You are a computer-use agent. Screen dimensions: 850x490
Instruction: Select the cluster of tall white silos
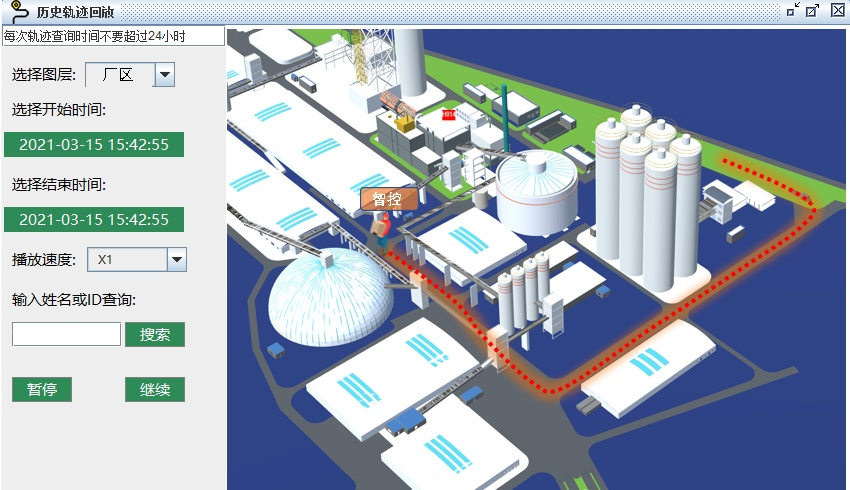(x=648, y=200)
